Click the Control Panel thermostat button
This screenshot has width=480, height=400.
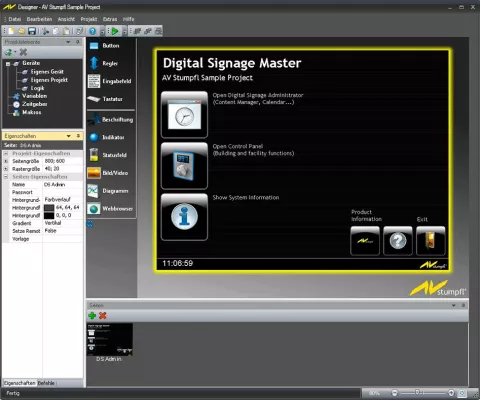pyautogui.click(x=184, y=166)
